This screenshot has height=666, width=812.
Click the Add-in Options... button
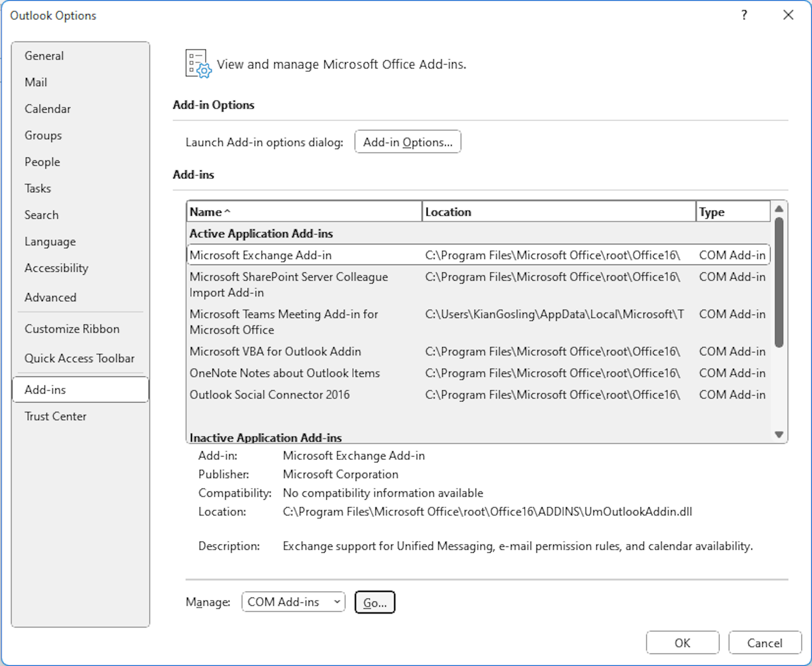(407, 142)
